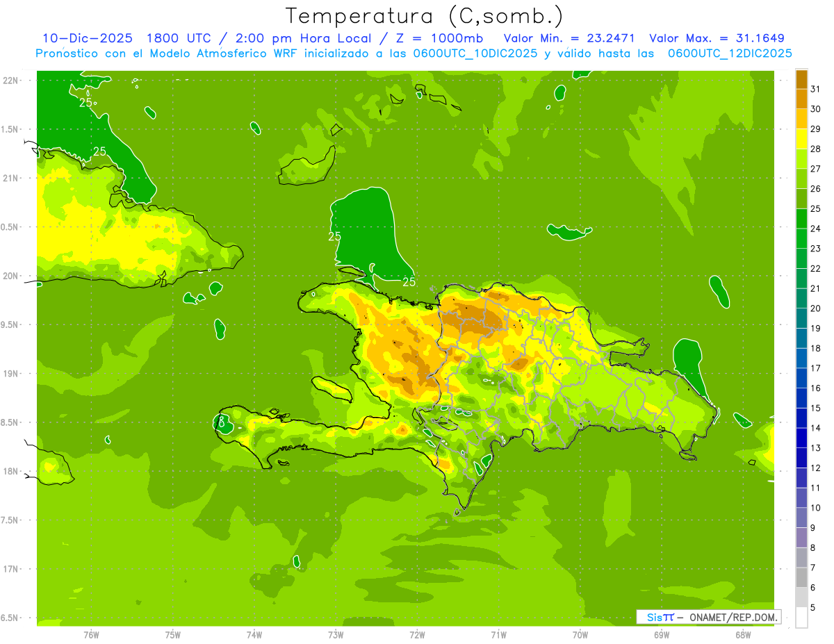Click the '71W' longitude label

(x=498, y=634)
